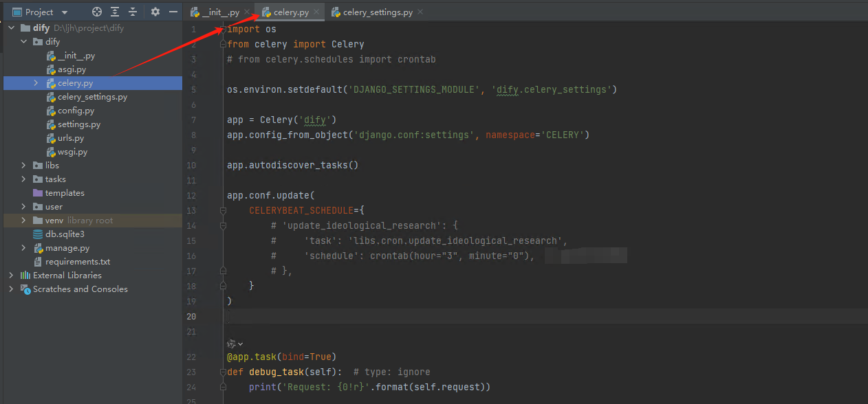The height and width of the screenshot is (404, 868).
Task: Click the database icon beside db.sqlite3
Action: 39,234
